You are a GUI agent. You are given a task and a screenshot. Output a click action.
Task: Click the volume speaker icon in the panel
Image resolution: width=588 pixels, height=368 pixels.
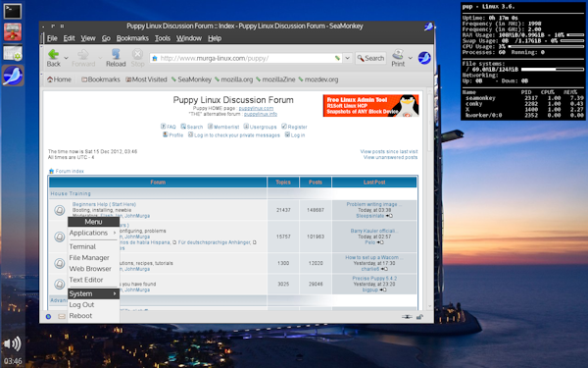coord(12,343)
